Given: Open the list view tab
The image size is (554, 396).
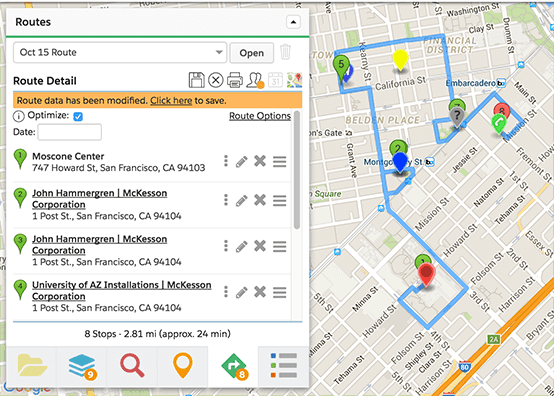Looking at the screenshot, I should [284, 366].
